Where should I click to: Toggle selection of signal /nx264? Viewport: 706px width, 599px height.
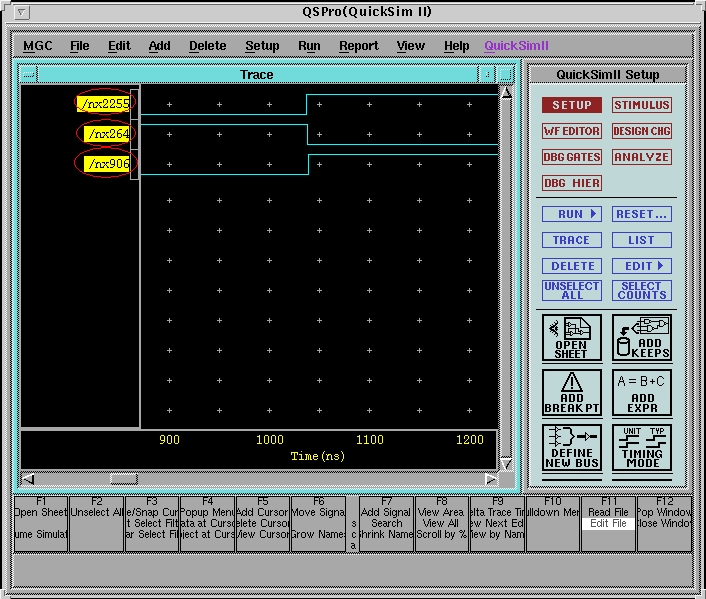(106, 133)
